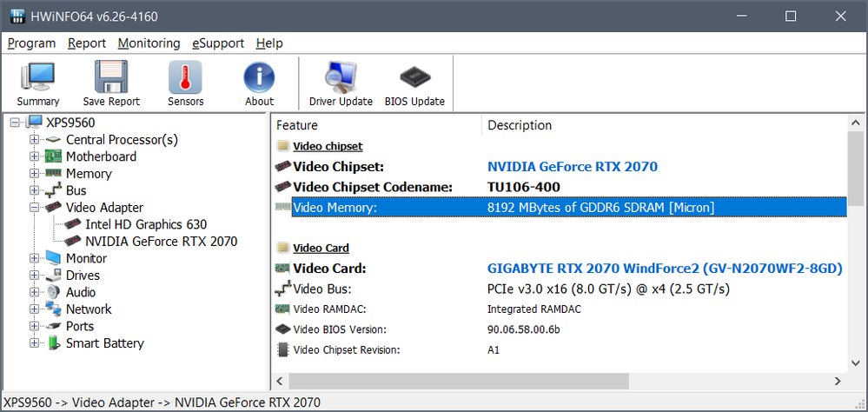Open the Monitoring menu
The width and height of the screenshot is (868, 412).
149,43
